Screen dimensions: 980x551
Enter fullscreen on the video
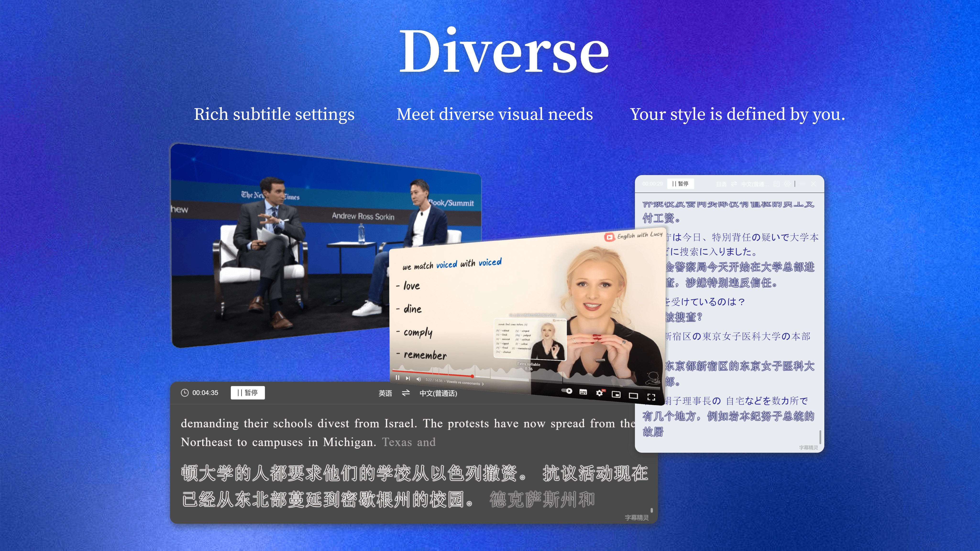[651, 397]
